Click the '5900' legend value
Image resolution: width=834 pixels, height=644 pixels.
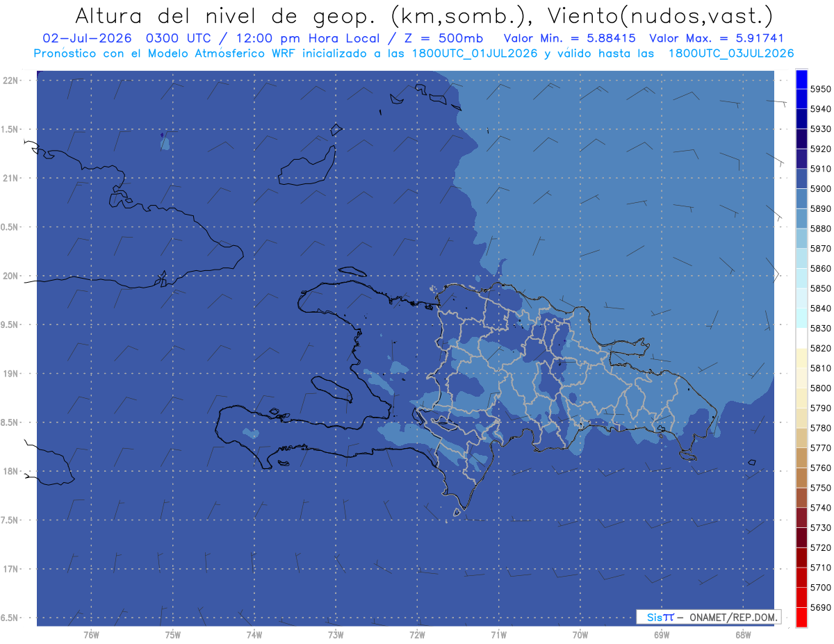(820, 189)
